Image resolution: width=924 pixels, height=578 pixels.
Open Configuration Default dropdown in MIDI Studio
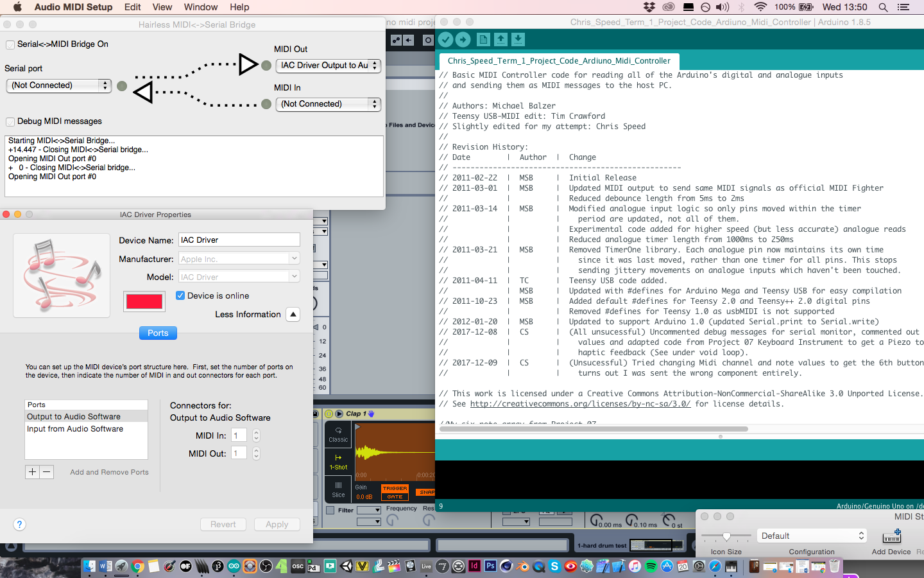coord(812,536)
